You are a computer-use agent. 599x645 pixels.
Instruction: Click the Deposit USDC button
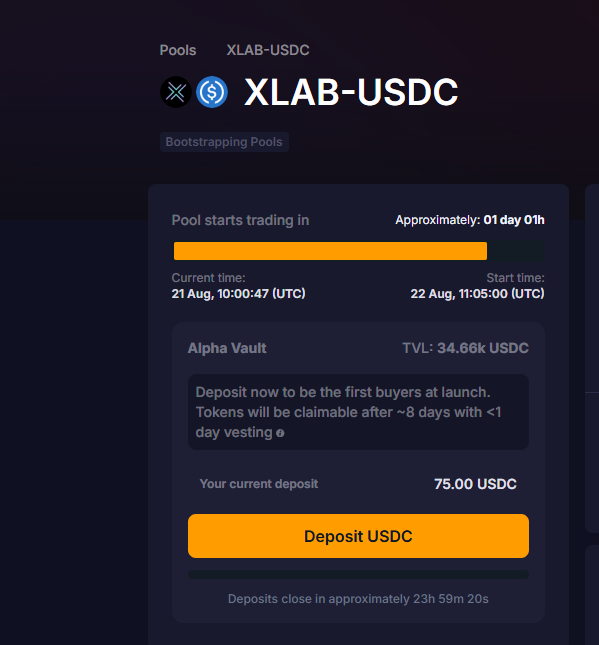358,536
